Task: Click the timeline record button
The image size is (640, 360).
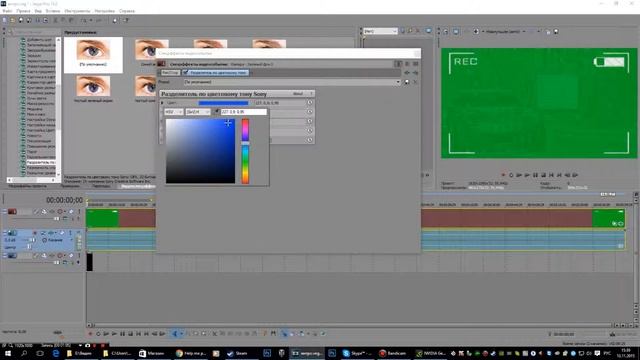Action: click(x=90, y=334)
